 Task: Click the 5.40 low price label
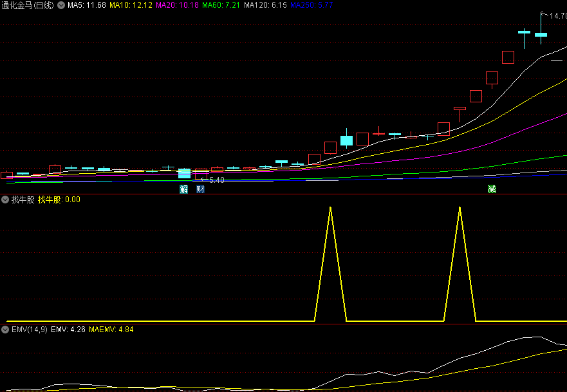click(217, 180)
